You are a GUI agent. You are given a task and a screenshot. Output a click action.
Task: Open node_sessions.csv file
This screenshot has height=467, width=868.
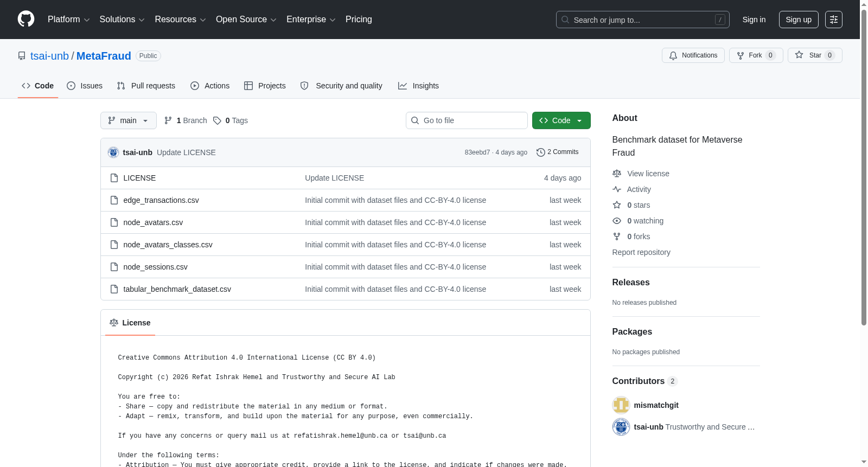[155, 267]
